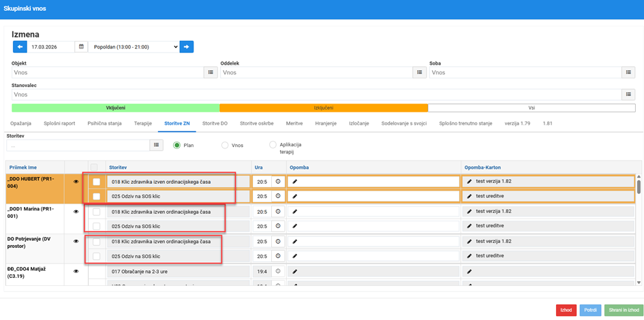Edit Opomba pencil for Marina 025 Odziv row
Image resolution: width=644 pixels, height=320 pixels.
[294, 226]
